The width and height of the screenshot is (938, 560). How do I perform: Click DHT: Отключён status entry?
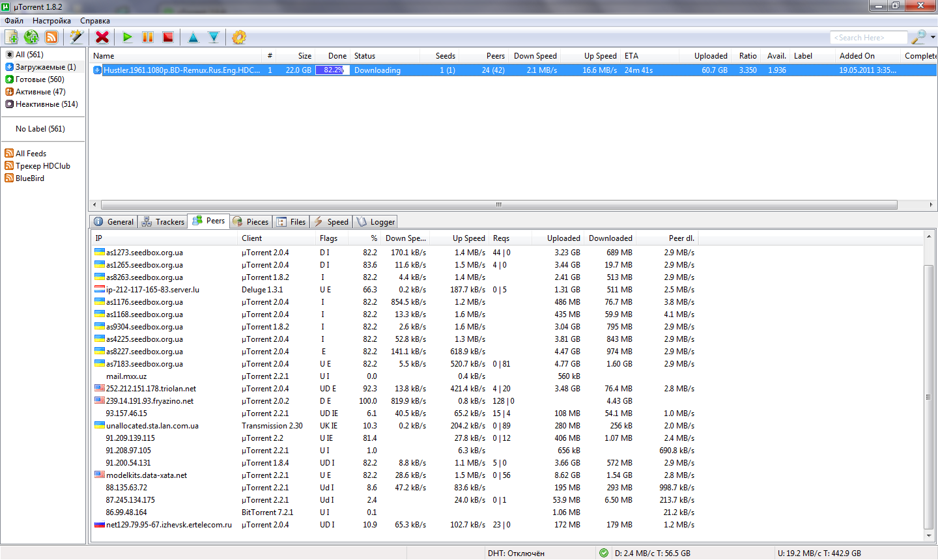(x=516, y=553)
